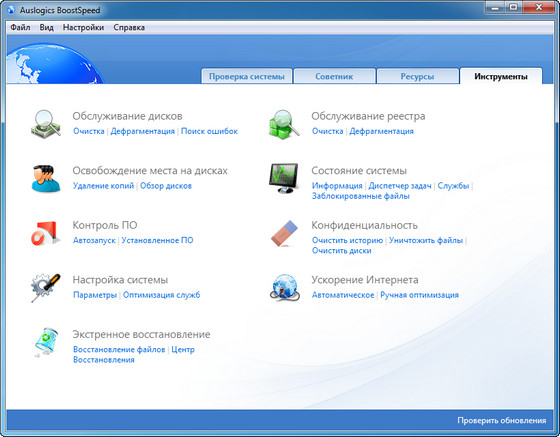The image size is (560, 437).
Task: Click the Internet acceleration globe icon
Action: (284, 288)
